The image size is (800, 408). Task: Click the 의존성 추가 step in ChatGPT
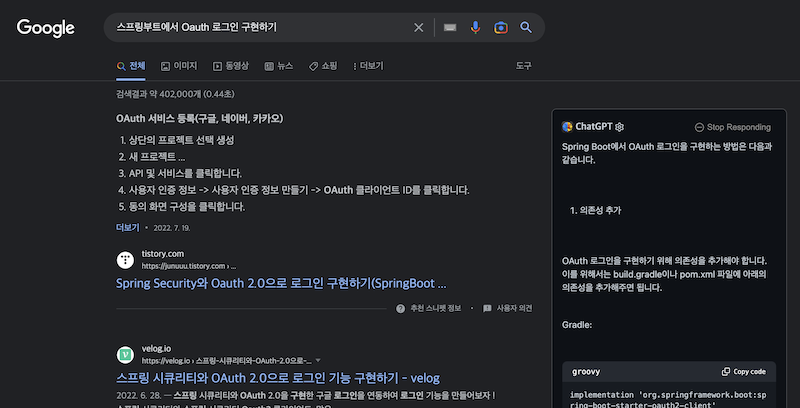click(x=601, y=210)
